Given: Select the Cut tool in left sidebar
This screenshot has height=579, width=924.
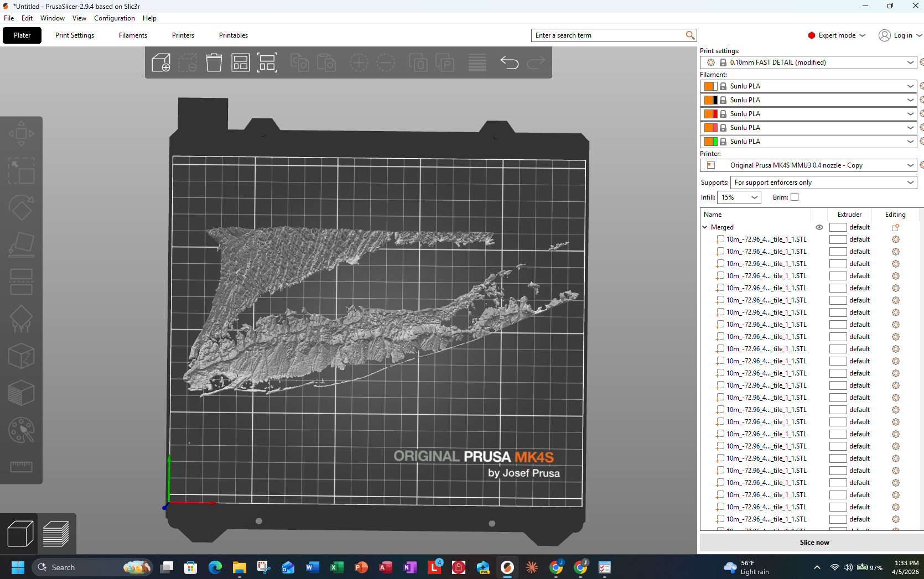Looking at the screenshot, I should 21,282.
